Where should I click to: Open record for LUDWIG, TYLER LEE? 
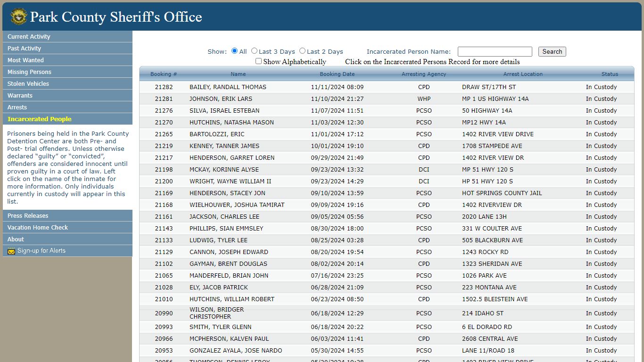tap(387, 240)
